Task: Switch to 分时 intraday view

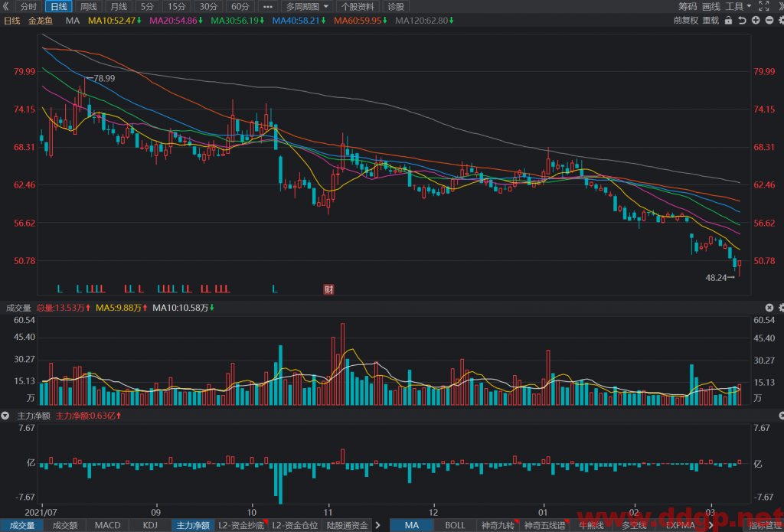Action: pos(28,6)
